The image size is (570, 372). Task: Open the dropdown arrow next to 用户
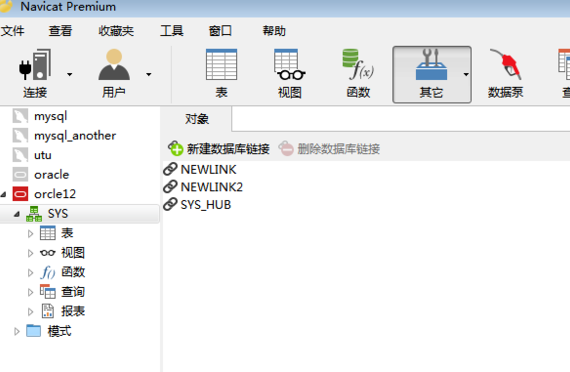(148, 75)
